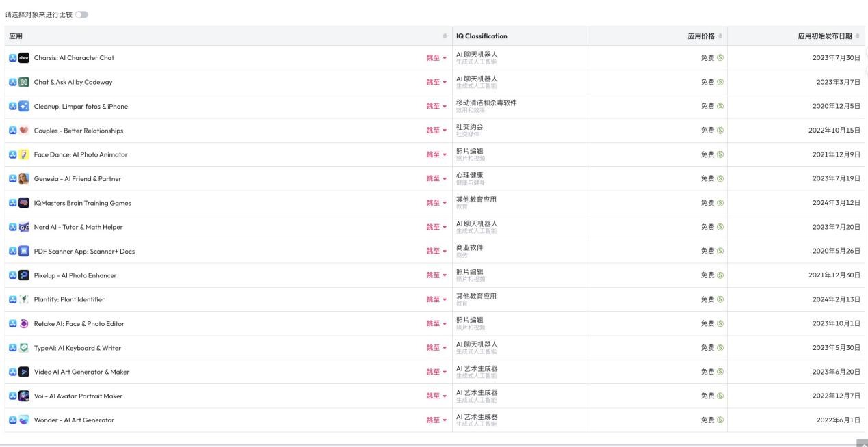Viewport: 868px width, 447px height.
Task: Click green price icon in Cleanup row
Action: pos(720,107)
